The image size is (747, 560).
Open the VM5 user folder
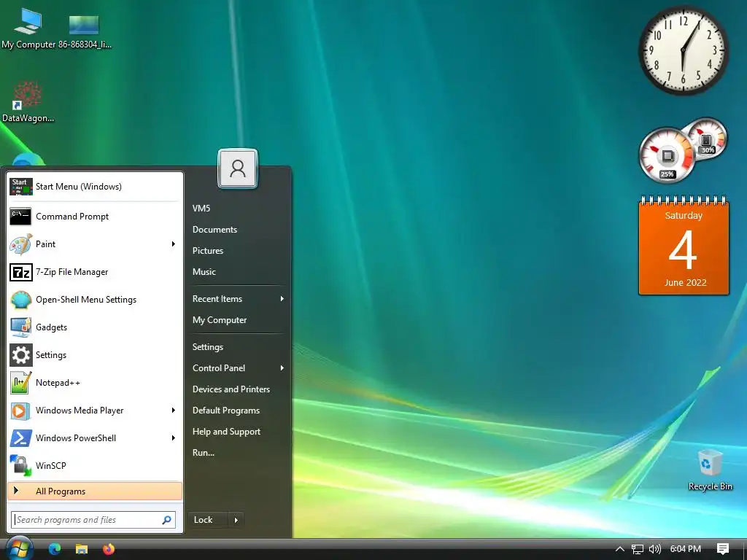(201, 208)
